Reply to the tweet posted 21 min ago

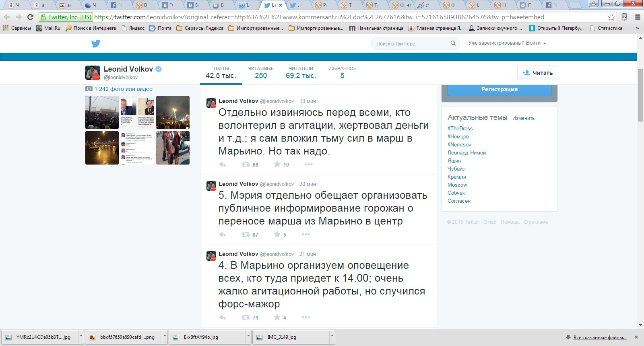223,317
